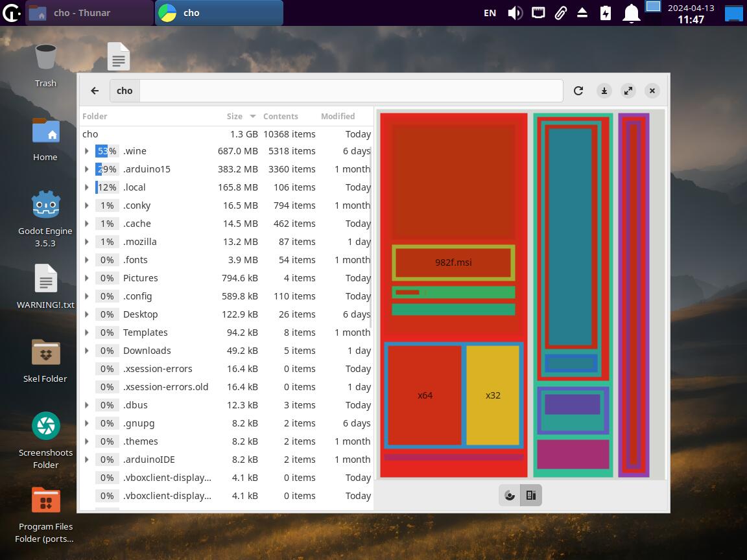Open the notification bell in panel
Screen dimensions: 747x560
point(631,13)
